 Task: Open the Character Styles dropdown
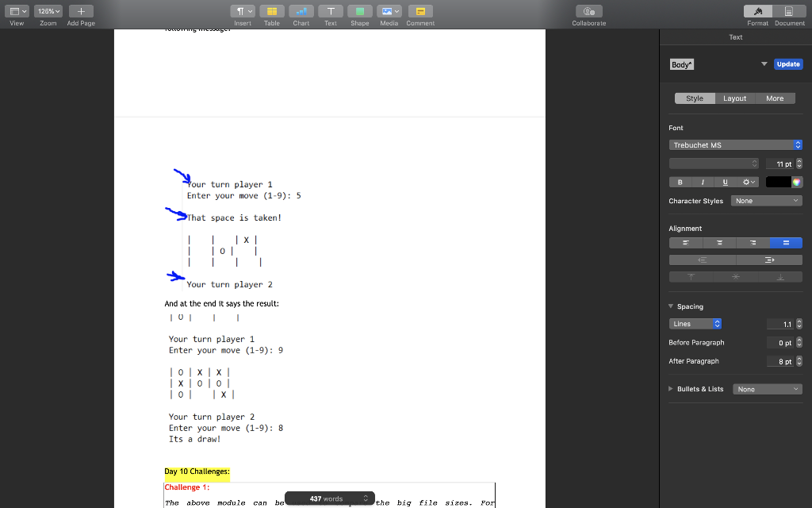click(x=766, y=201)
